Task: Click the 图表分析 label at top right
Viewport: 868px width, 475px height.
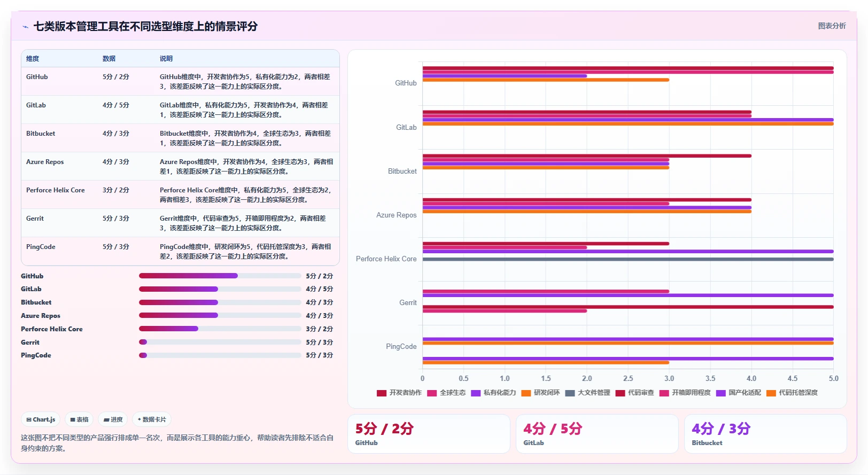Action: [832, 26]
